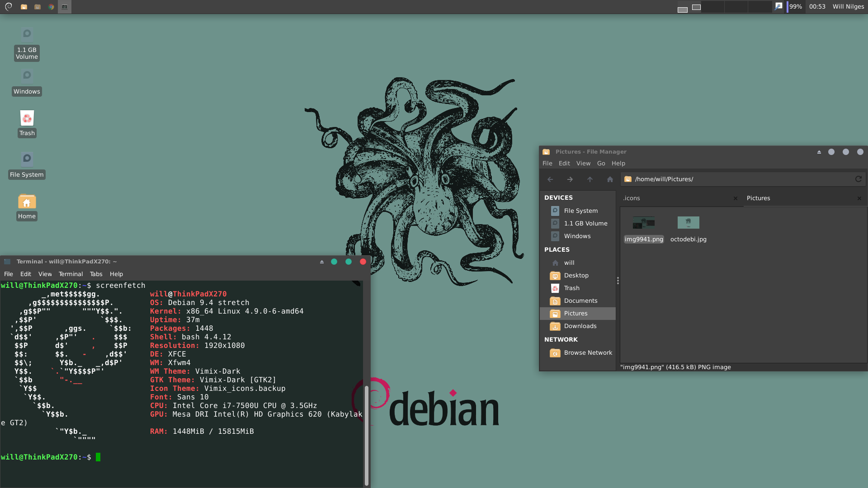Select the Terminal button in the top panel
The image size is (868, 488).
[65, 7]
